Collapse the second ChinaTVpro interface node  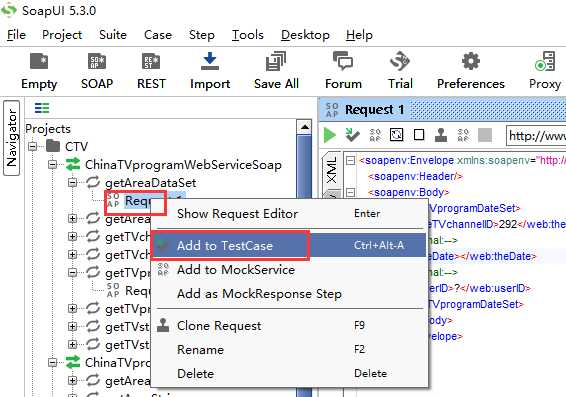pyautogui.click(x=53, y=362)
